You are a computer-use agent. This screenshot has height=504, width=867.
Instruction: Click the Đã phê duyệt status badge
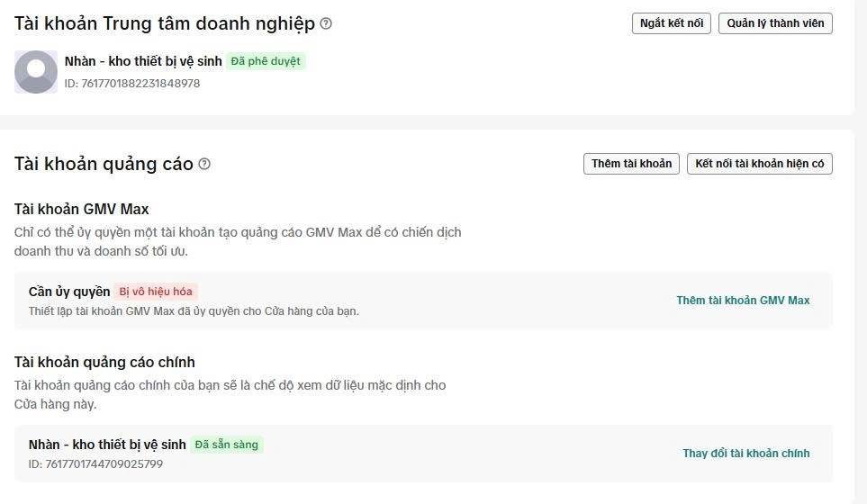(x=266, y=61)
